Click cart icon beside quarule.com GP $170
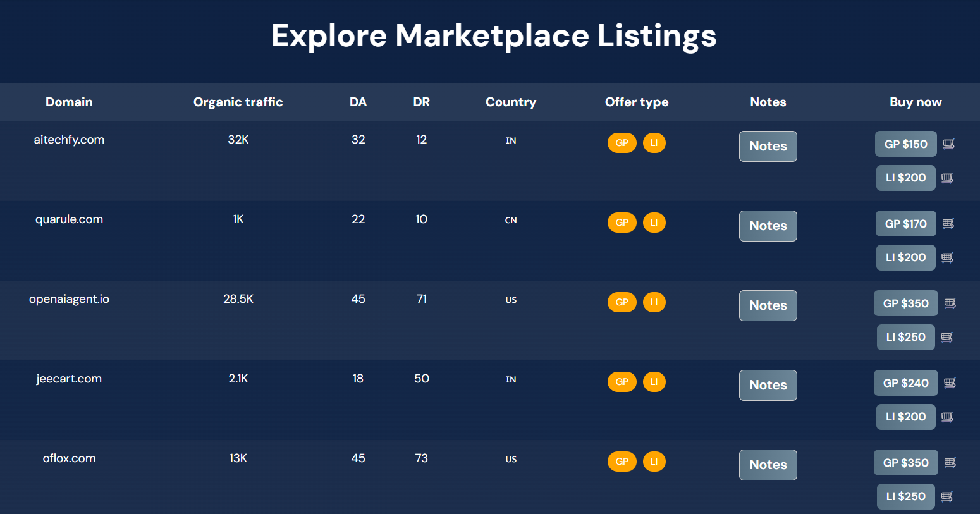 pos(948,224)
